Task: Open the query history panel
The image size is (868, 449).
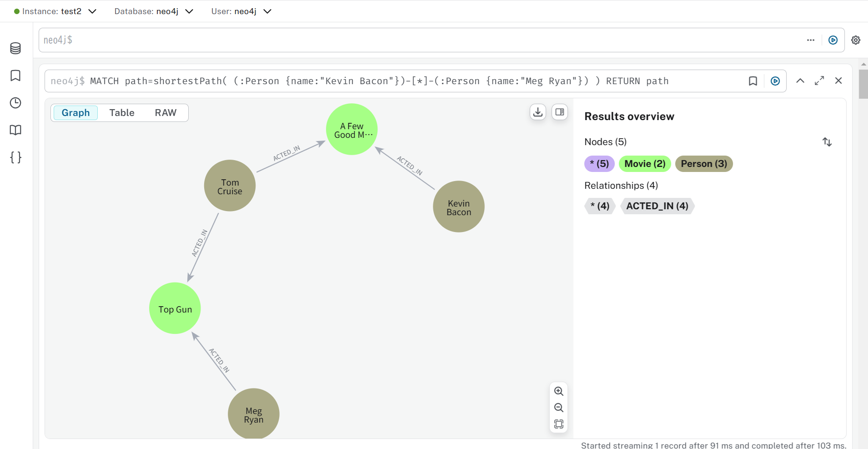Action: tap(15, 103)
